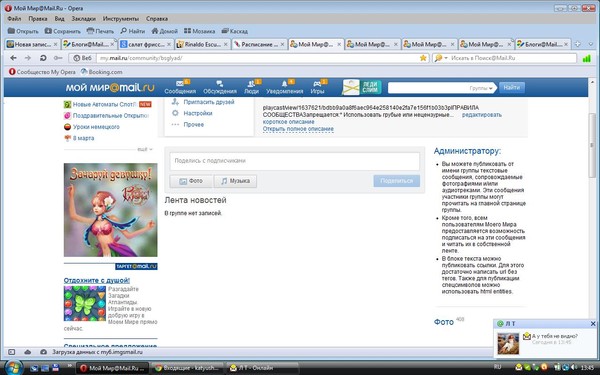Click the Поделись с подписчиками text field
The width and height of the screenshot is (600, 375).
295,161
